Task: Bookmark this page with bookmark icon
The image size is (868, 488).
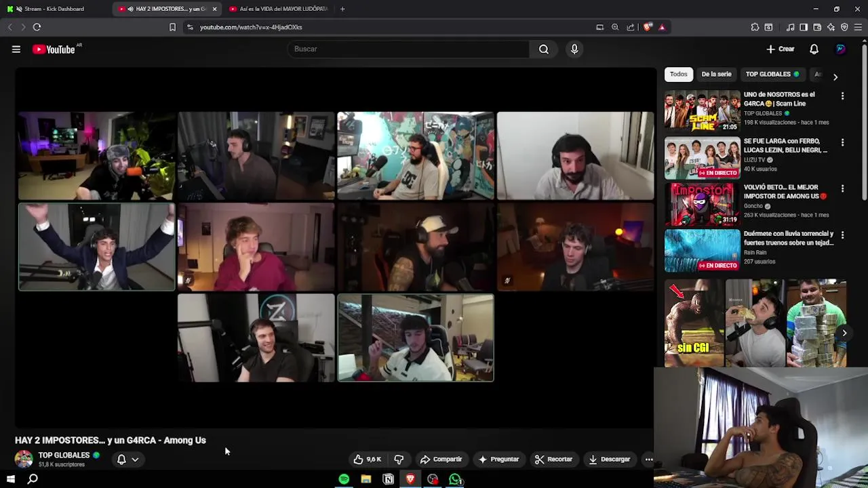Action: [172, 27]
